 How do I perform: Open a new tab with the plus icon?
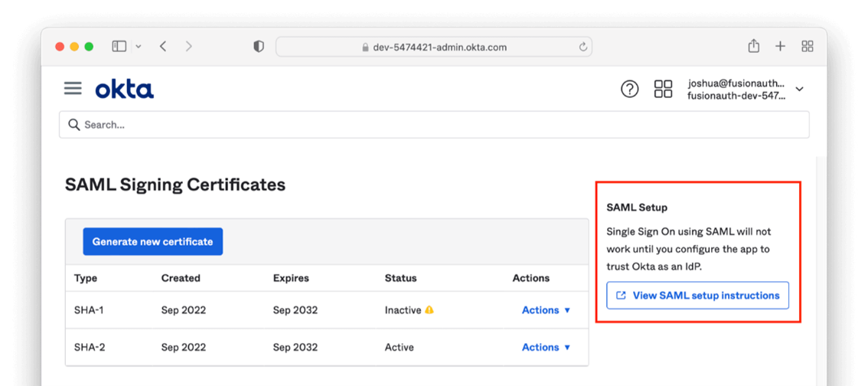[x=780, y=47]
